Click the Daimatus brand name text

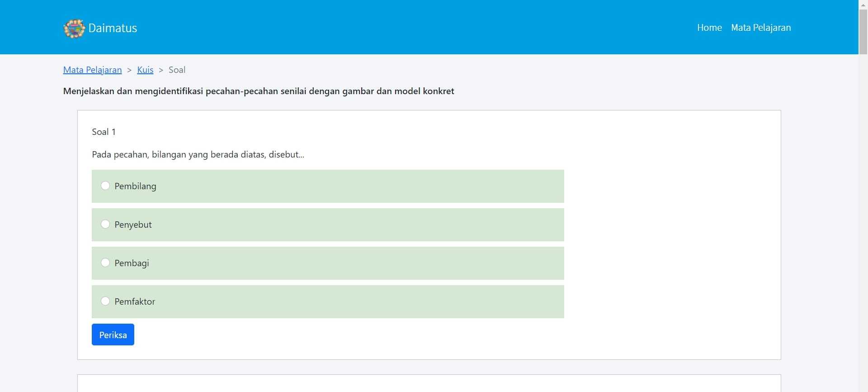[x=113, y=28]
